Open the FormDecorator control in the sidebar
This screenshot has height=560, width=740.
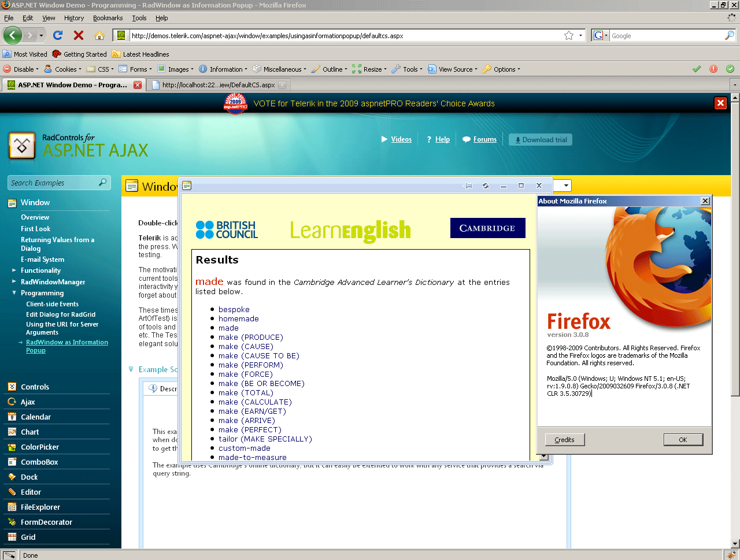pyautogui.click(x=47, y=522)
